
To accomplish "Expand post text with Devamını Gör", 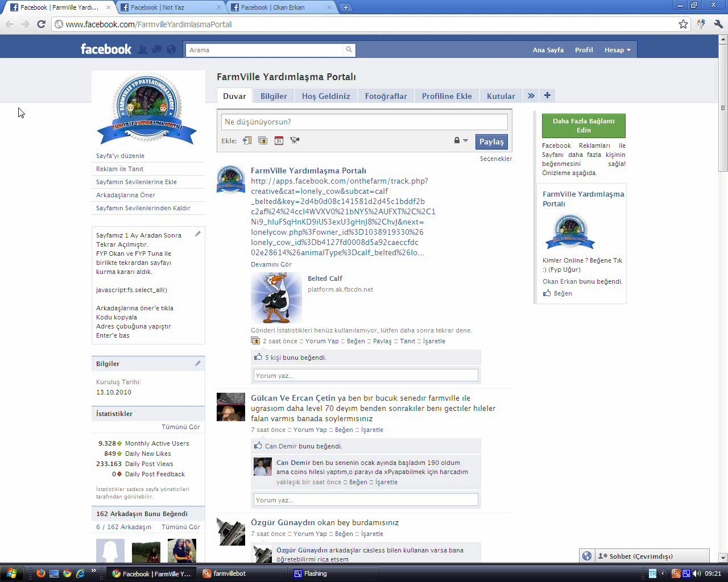I will pyautogui.click(x=271, y=264).
